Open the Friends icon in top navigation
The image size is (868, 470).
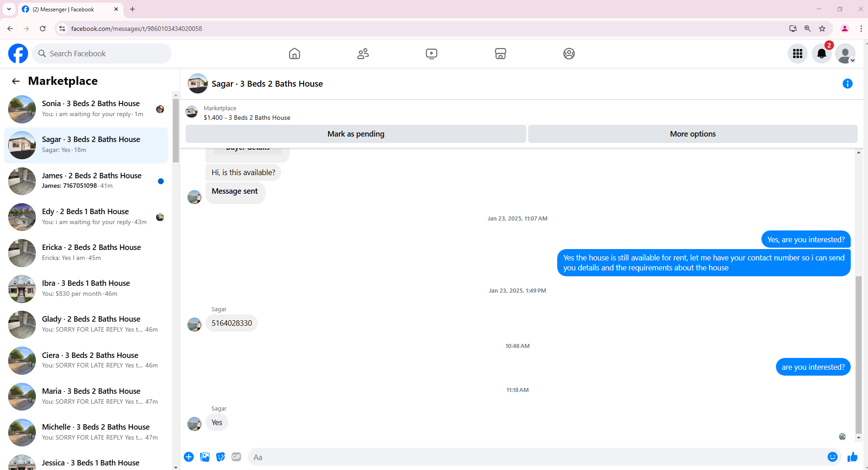point(363,54)
